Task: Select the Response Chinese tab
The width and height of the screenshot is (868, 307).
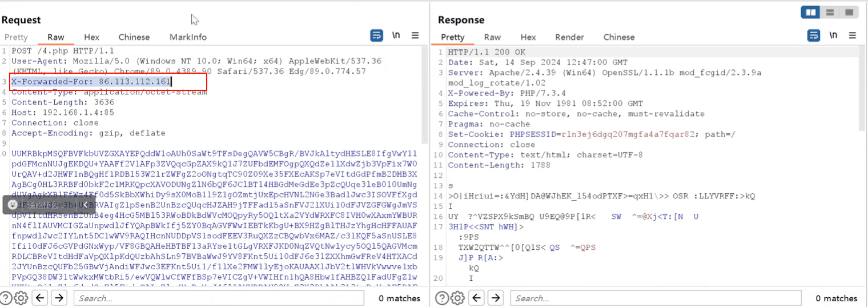Action: coord(619,37)
